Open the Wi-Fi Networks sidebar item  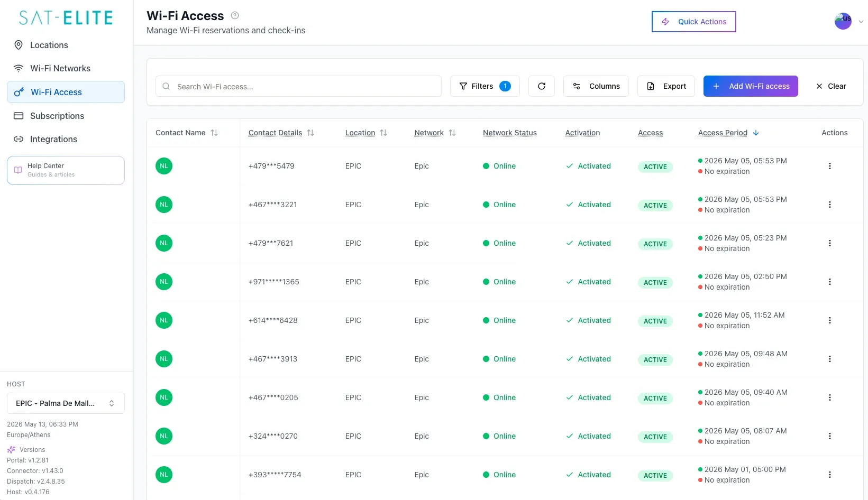[66, 68]
